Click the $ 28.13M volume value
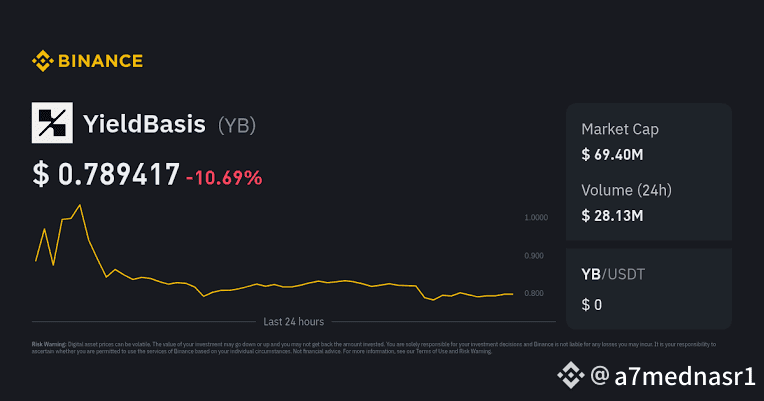This screenshot has width=764, height=401. (x=612, y=215)
